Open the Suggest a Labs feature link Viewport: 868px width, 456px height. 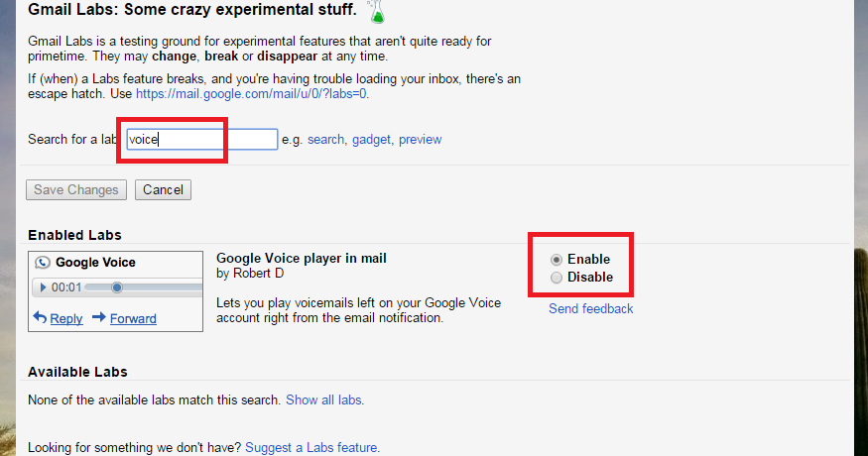[311, 447]
